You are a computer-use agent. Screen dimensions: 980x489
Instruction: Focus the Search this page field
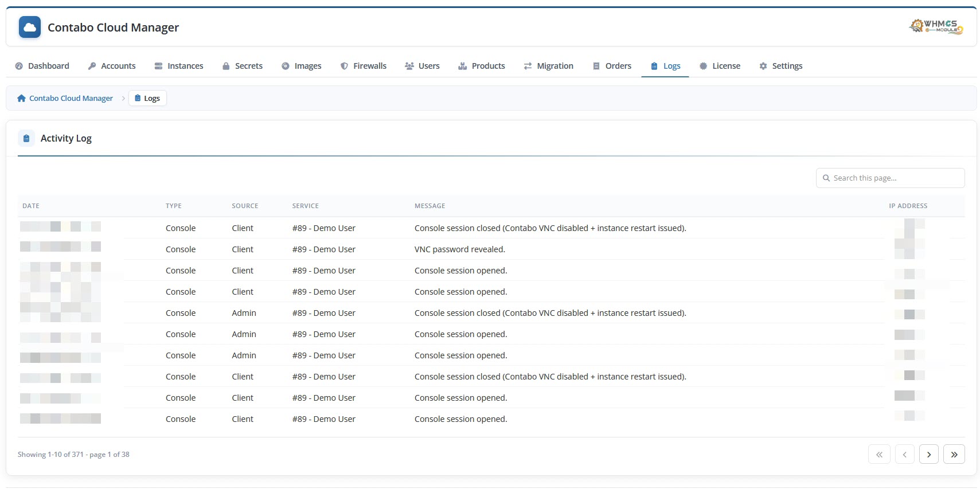click(x=890, y=178)
